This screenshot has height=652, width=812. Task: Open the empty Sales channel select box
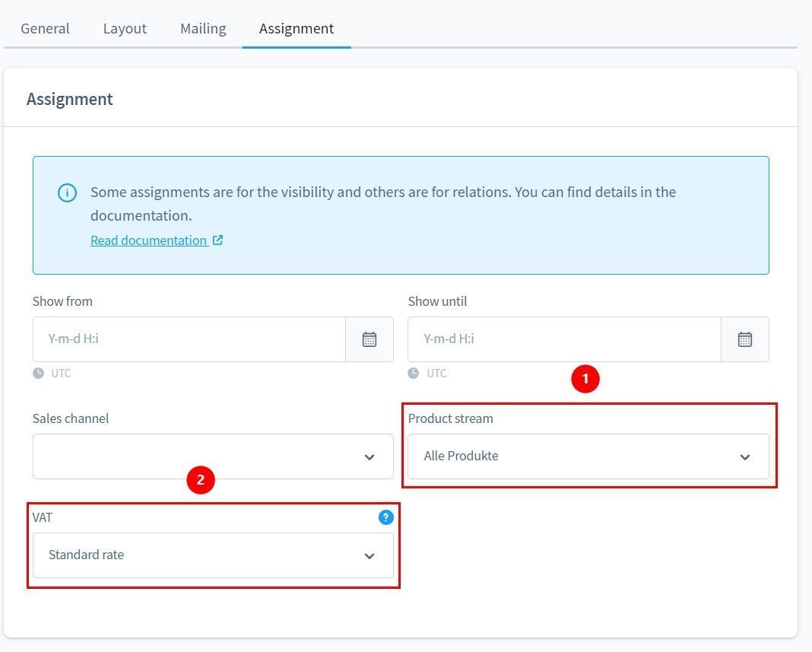(x=198, y=456)
